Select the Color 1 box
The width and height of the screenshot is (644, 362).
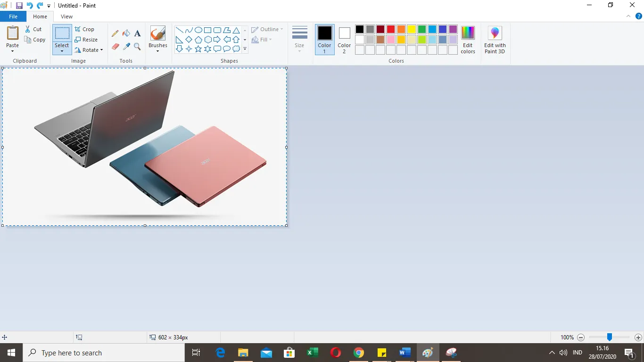(x=324, y=40)
